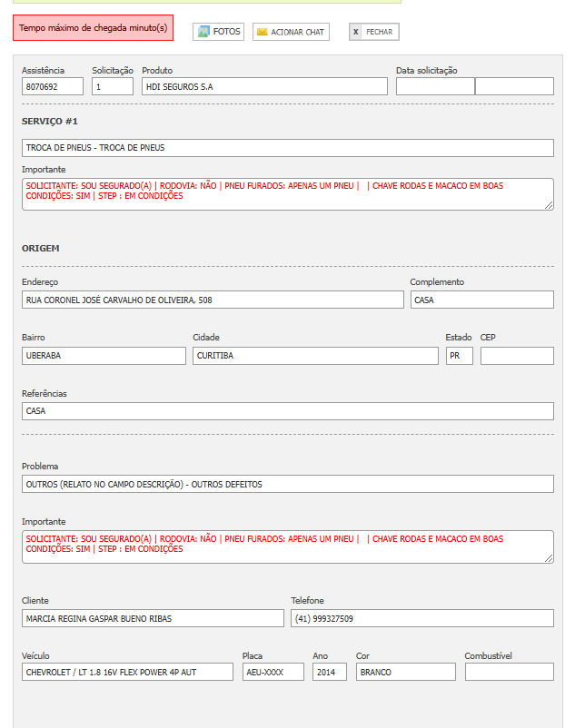This screenshot has width=575, height=728.
Task: Click the TROCA DE PNEUS service field
Action: pyautogui.click(x=287, y=148)
